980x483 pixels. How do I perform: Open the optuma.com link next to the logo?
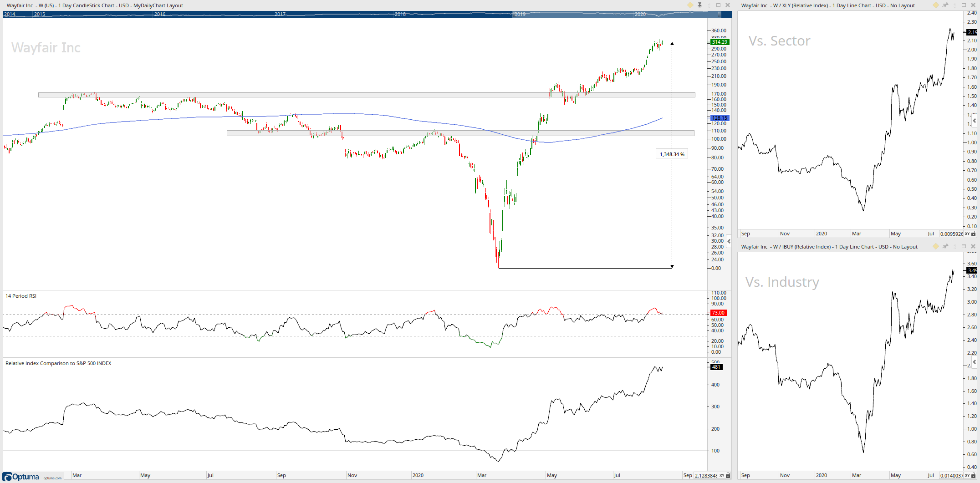coord(52,478)
